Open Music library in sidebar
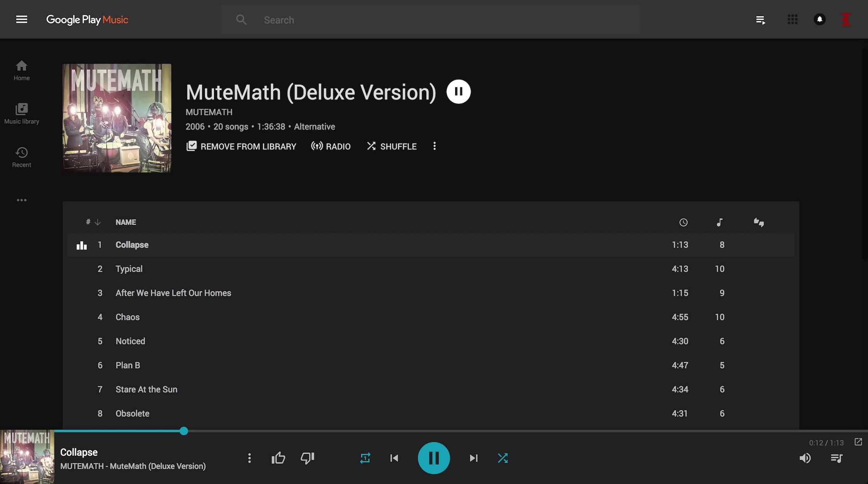The height and width of the screenshot is (484, 868). (x=22, y=114)
